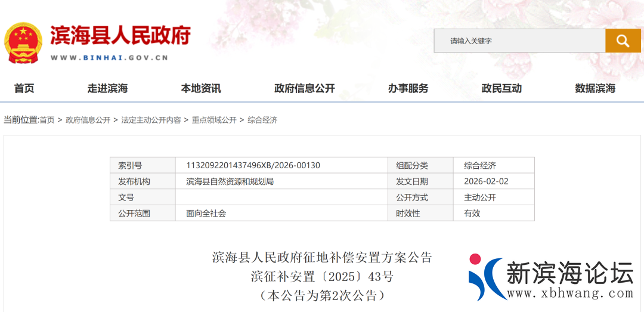Click the national emblem logo
644x312 pixels.
(23, 42)
